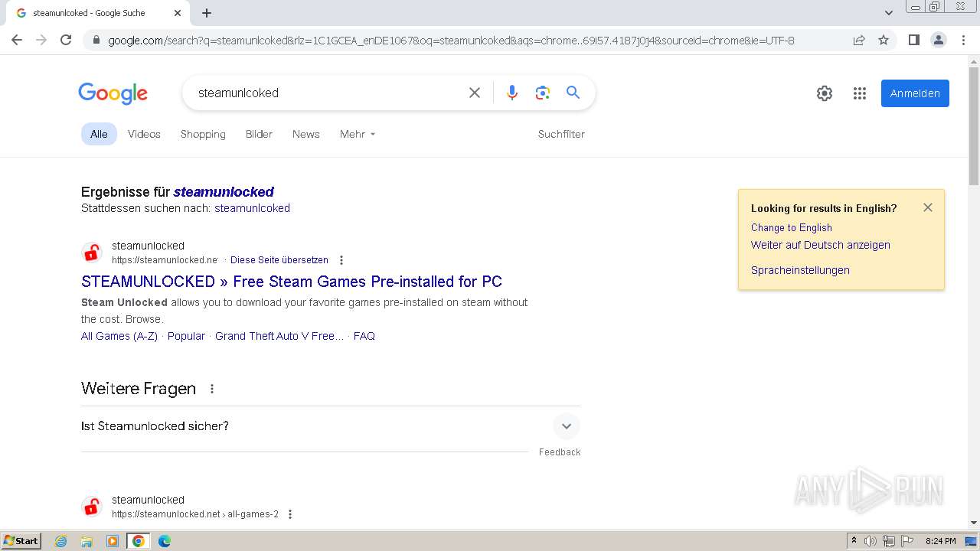The image size is (980, 551).
Task: Open All Games (A-Z) sitelink
Action: pyautogui.click(x=119, y=336)
